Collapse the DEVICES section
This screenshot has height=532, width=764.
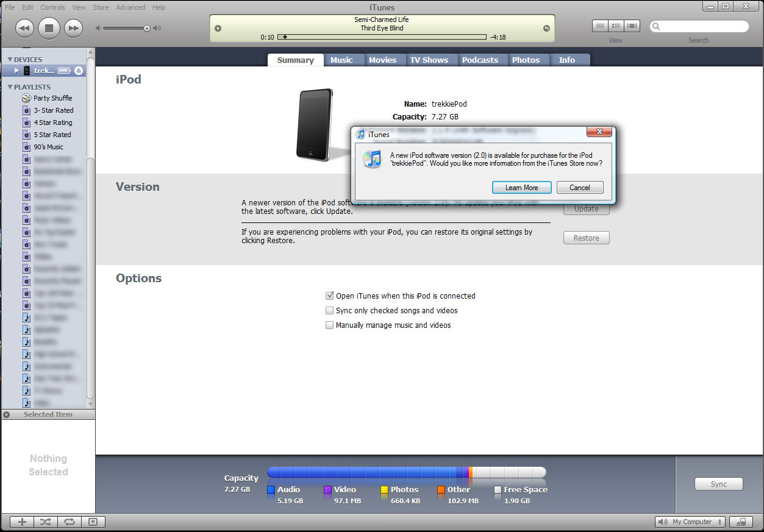point(10,60)
